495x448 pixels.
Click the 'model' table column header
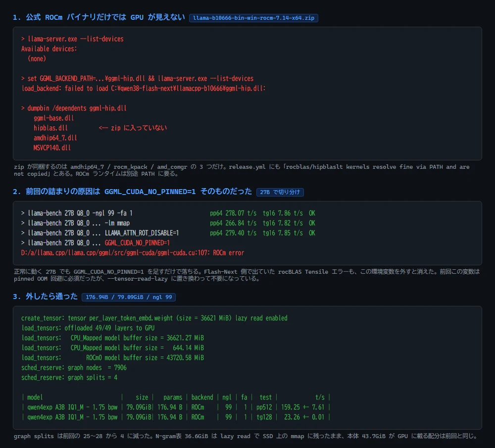(35, 398)
